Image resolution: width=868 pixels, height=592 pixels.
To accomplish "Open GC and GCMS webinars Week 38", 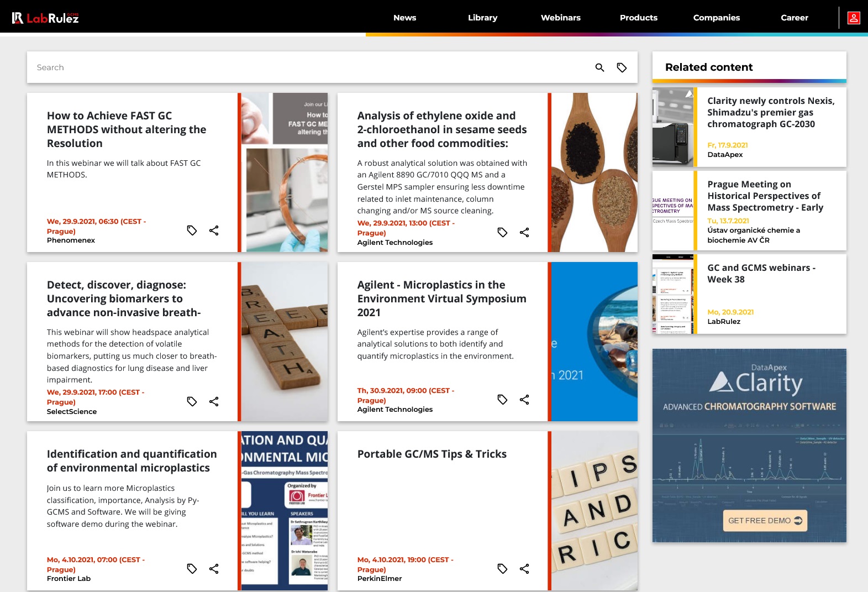I will [x=761, y=273].
